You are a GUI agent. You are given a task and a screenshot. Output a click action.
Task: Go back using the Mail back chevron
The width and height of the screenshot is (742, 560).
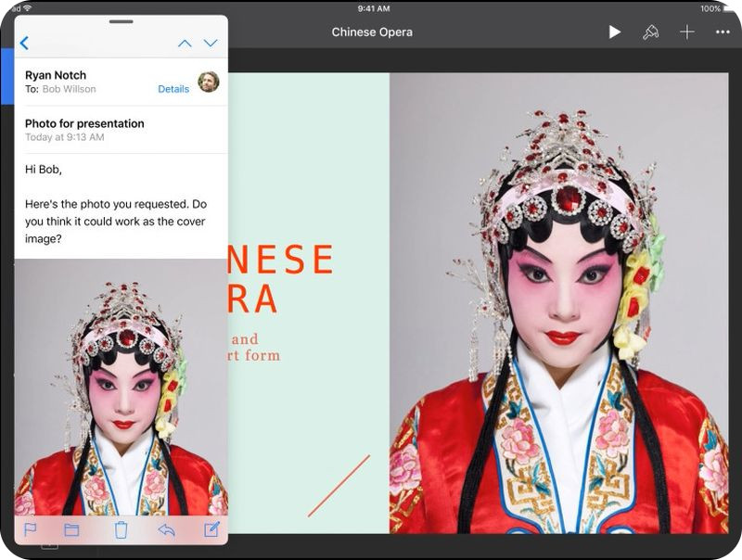[24, 43]
